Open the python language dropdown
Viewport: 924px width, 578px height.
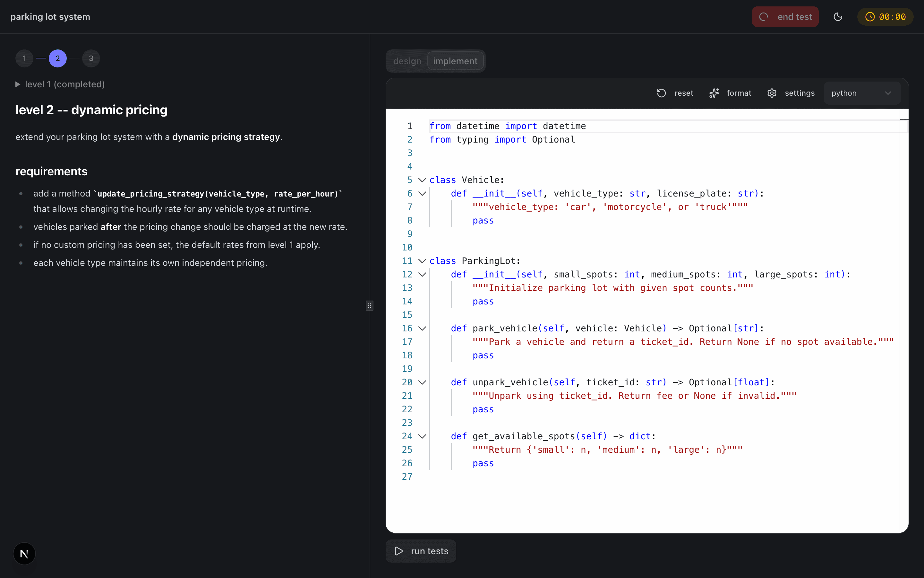[862, 93]
